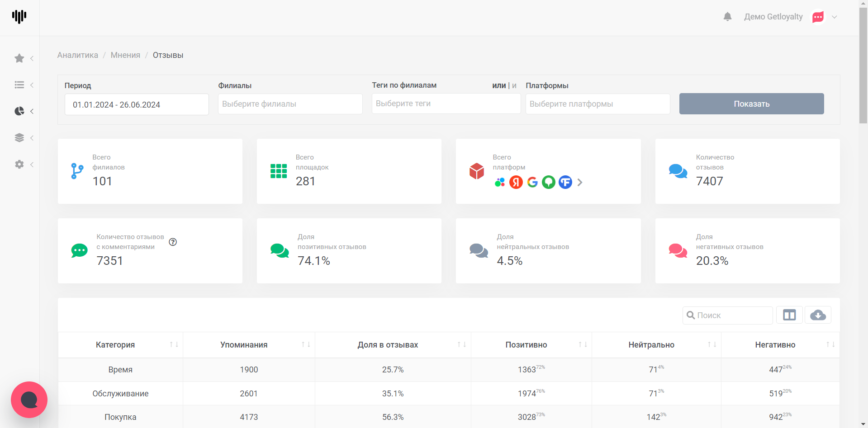Go to Мнения breadcrumb
Viewport: 868px width, 428px height.
coord(125,55)
